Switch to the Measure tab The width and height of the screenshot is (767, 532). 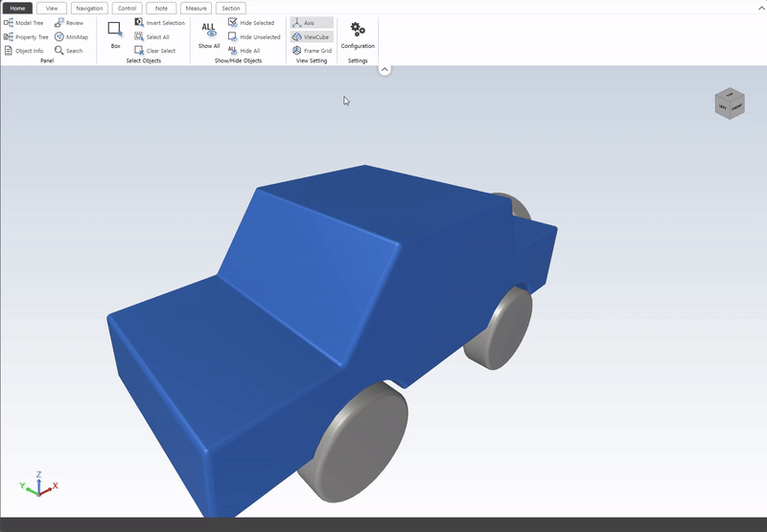coord(196,8)
